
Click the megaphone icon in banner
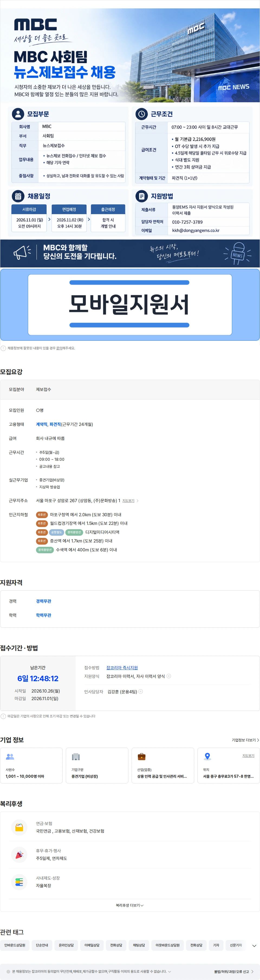pyautogui.click(x=22, y=252)
